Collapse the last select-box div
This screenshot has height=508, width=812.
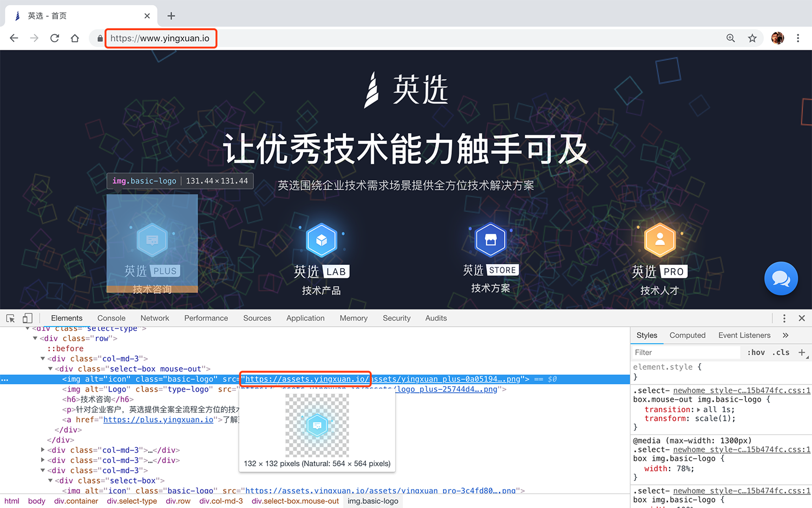pyautogui.click(x=51, y=480)
